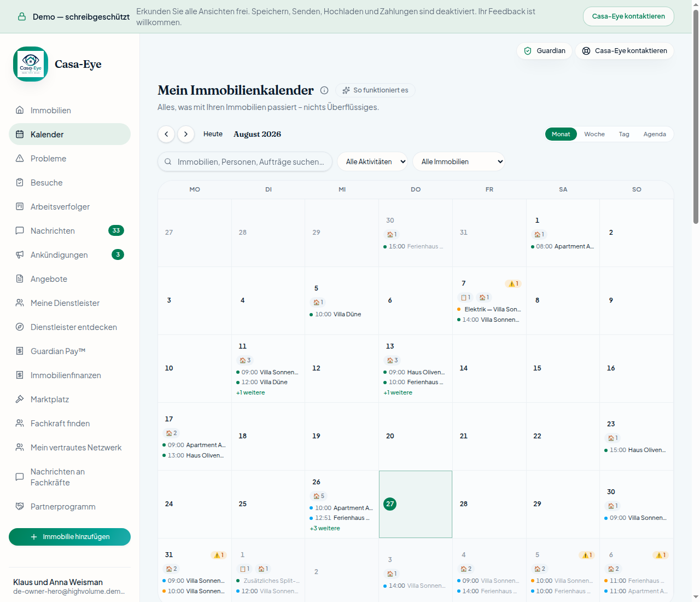The image size is (700, 602).
Task: Expand +1 weitere on August 13
Action: click(398, 392)
